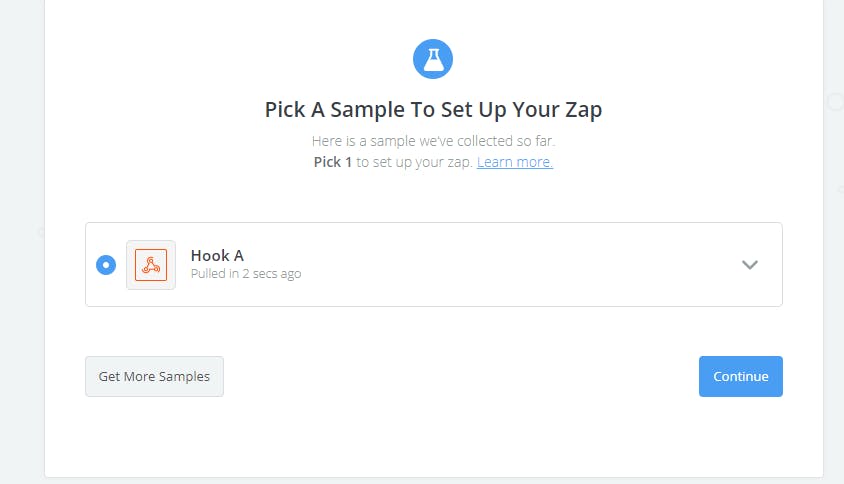This screenshot has height=484, width=844.
Task: Click the bold 'Pick 1' text
Action: pos(333,162)
